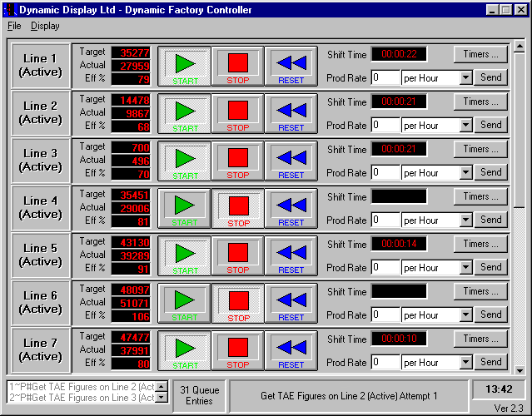The height and width of the screenshot is (416, 532).
Task: Click the Line 2 Target value 14478
Action: point(131,101)
